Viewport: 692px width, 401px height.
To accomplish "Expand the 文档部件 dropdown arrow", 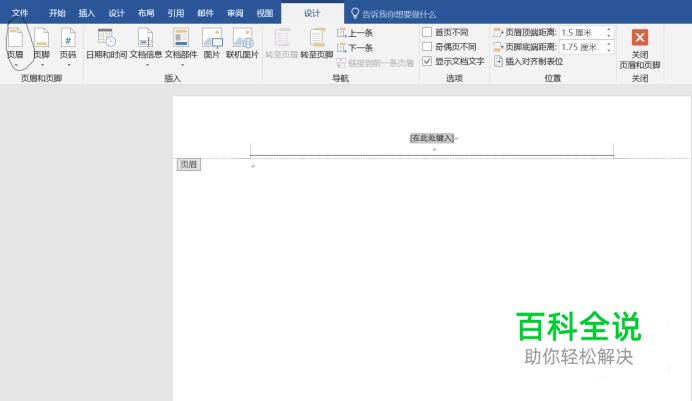I will point(182,65).
